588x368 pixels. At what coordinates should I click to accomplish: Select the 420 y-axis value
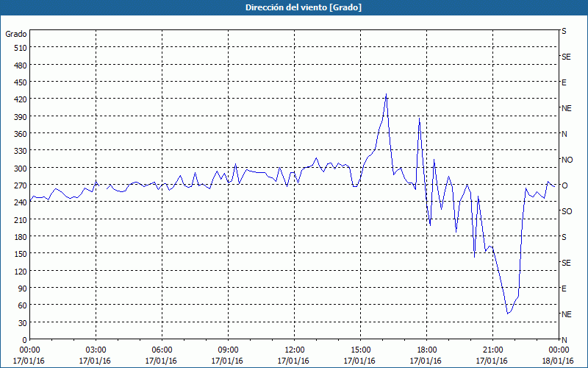point(21,99)
